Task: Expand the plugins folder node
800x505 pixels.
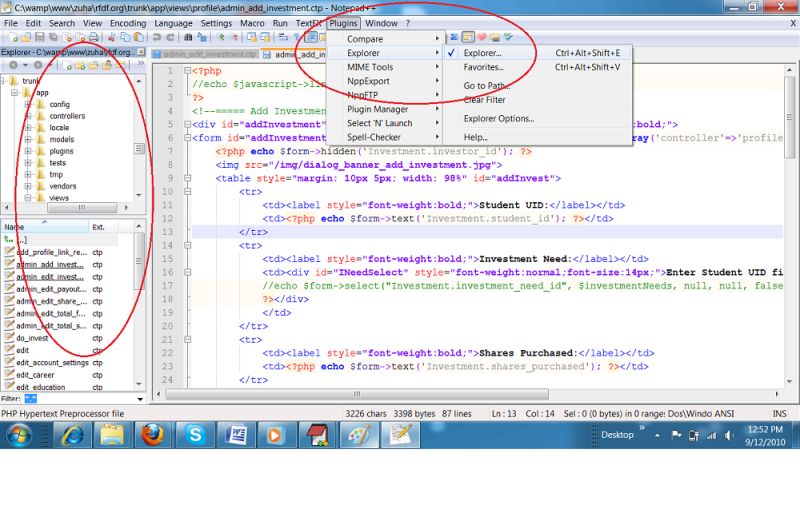Action: [x=28, y=152]
